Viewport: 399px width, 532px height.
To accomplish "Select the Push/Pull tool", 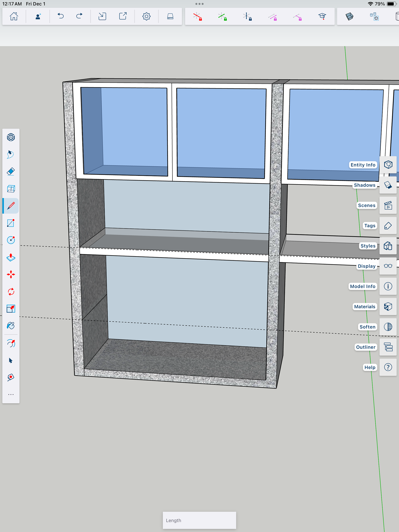I will [11, 257].
